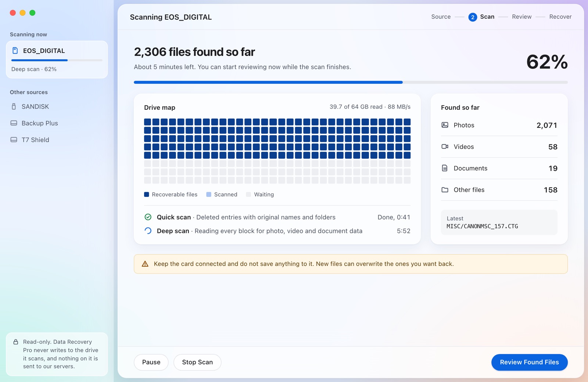This screenshot has width=588, height=382.
Task: Click the Videos count 58
Action: (x=553, y=147)
